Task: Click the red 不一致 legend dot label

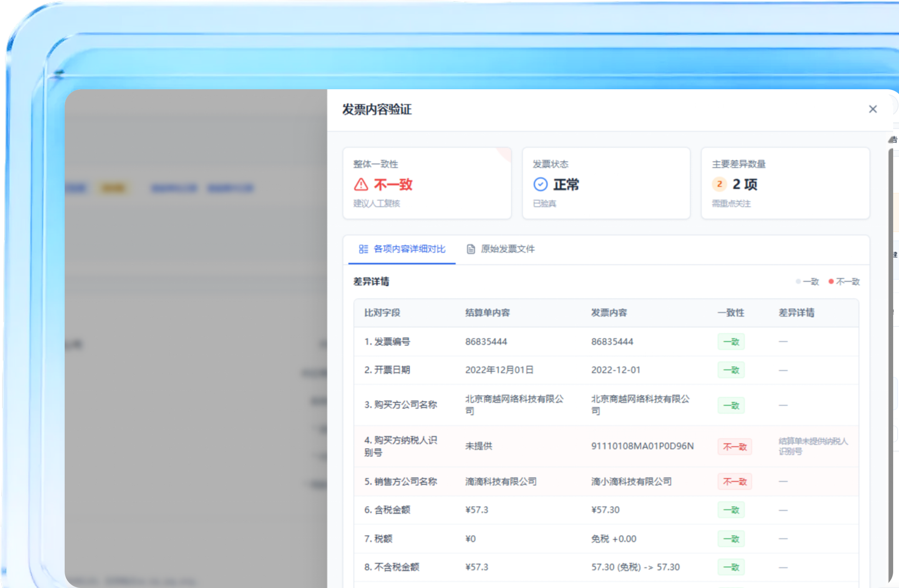Action: (x=844, y=281)
